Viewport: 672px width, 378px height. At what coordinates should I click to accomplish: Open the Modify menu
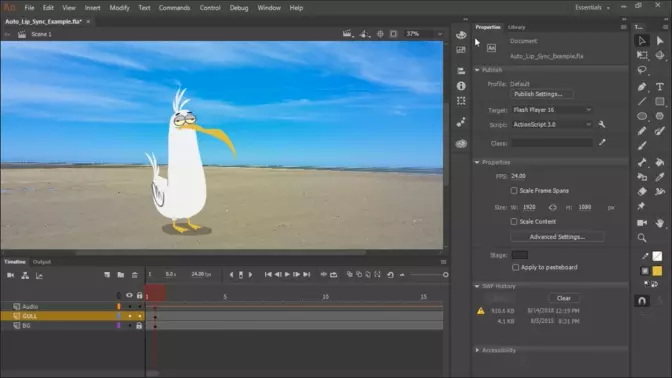119,8
